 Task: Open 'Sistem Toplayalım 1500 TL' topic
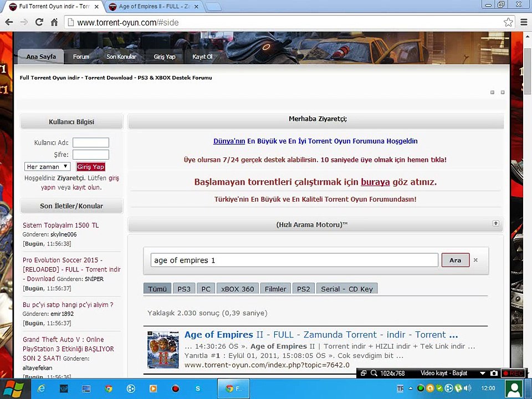tap(61, 226)
